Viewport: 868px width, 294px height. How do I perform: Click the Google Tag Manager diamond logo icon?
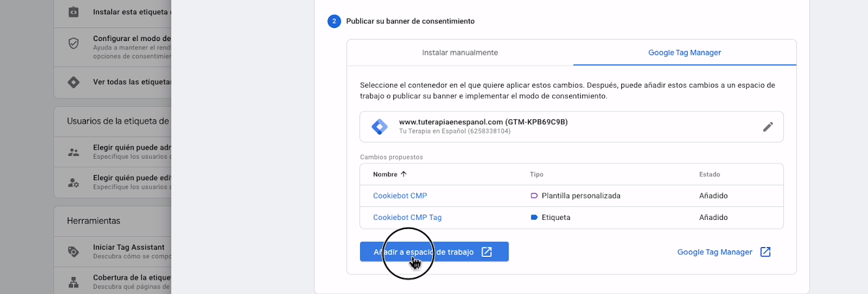point(379,127)
